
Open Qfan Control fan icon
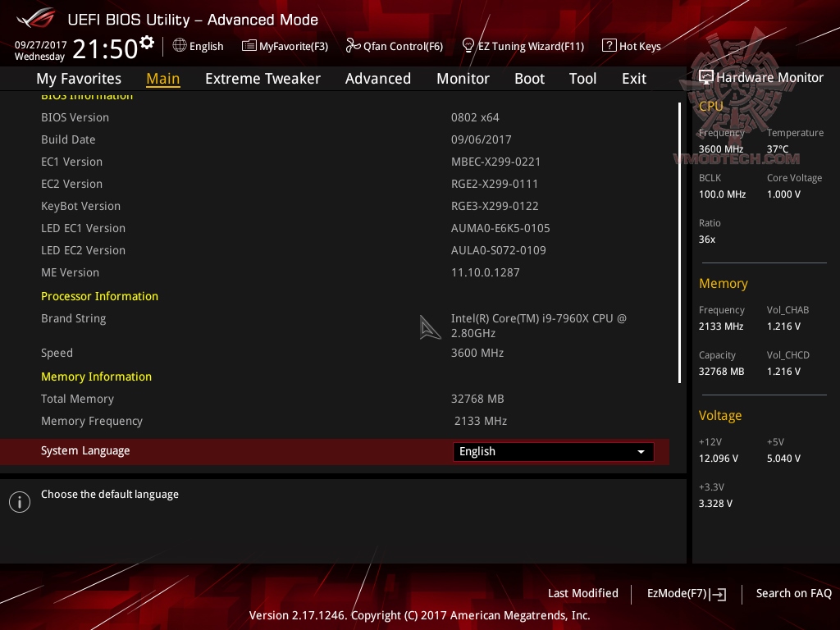coord(351,46)
